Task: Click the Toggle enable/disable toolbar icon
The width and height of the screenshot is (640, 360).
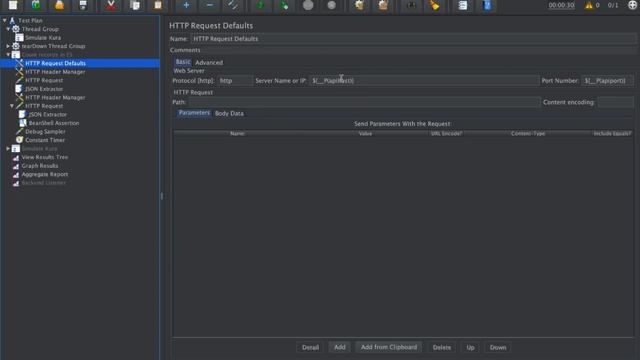Action: pos(233,5)
